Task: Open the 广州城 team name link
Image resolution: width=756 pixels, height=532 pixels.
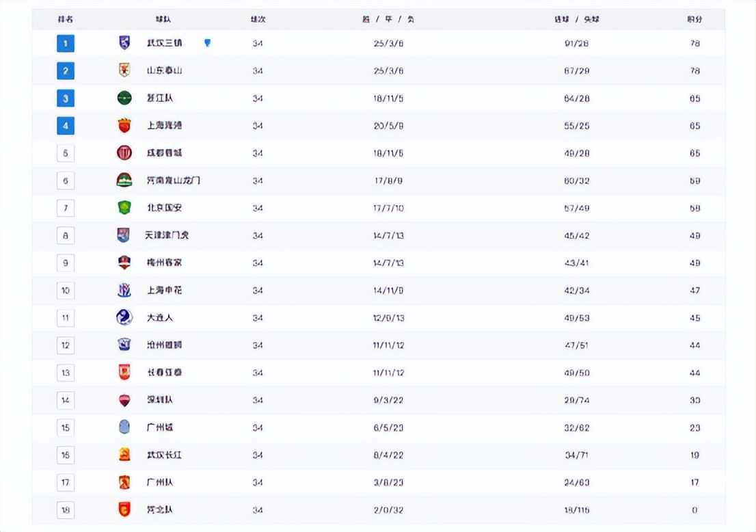Action: 160,427
